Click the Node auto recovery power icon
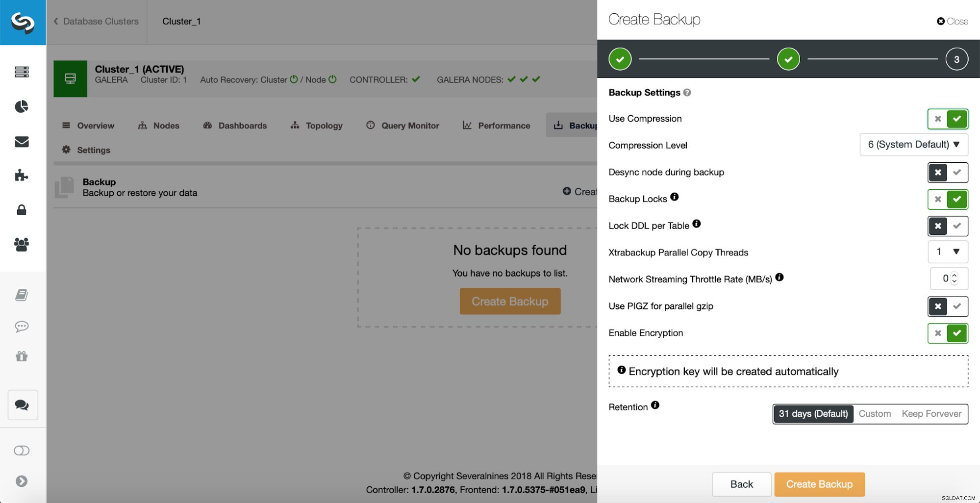Image resolution: width=980 pixels, height=503 pixels. click(x=332, y=79)
